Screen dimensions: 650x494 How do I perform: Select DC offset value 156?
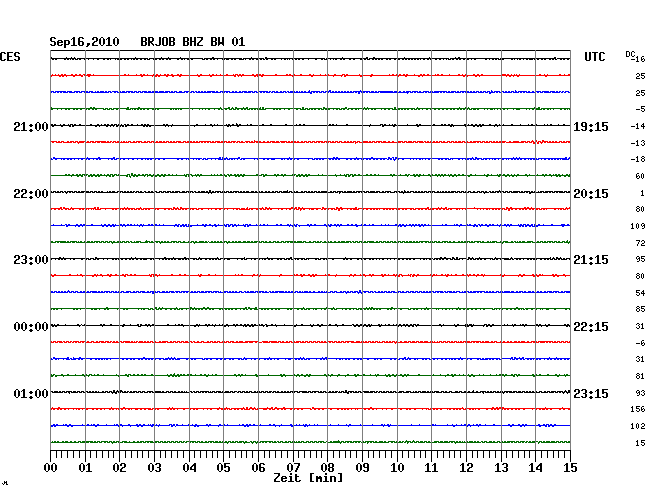point(638,409)
